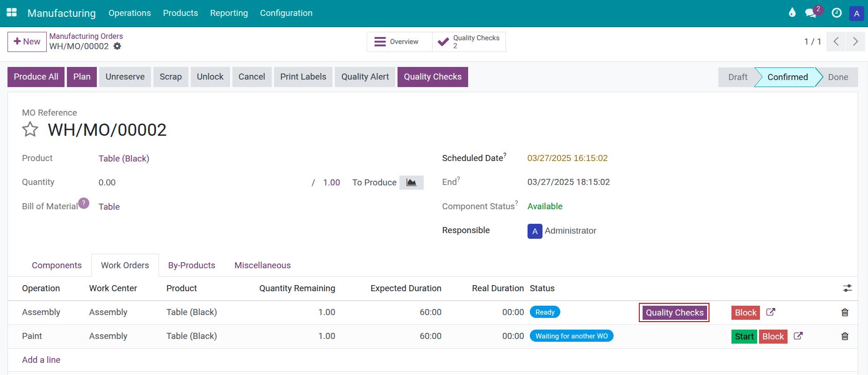Open the forecast chart icon beside To Produce

[412, 183]
